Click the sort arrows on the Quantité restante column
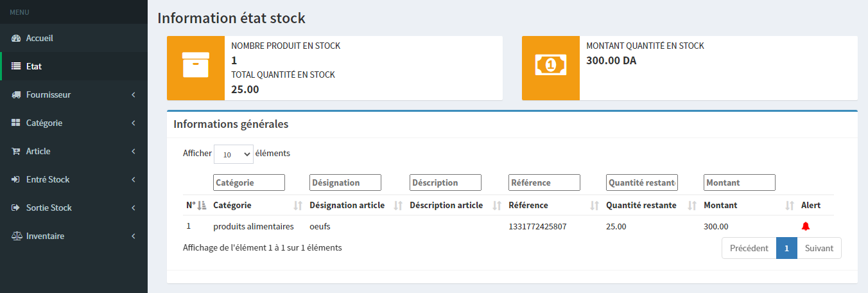Image resolution: width=868 pixels, height=293 pixels. coord(691,206)
